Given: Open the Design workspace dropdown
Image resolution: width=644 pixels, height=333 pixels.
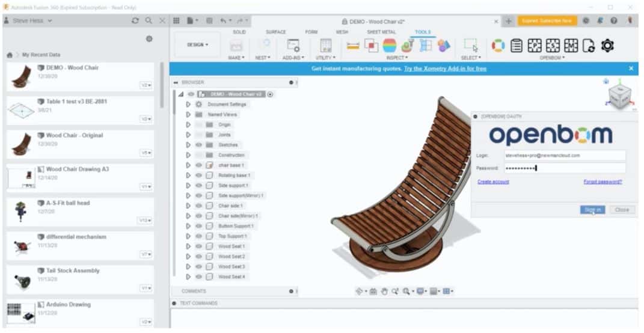Looking at the screenshot, I should pyautogui.click(x=198, y=44).
